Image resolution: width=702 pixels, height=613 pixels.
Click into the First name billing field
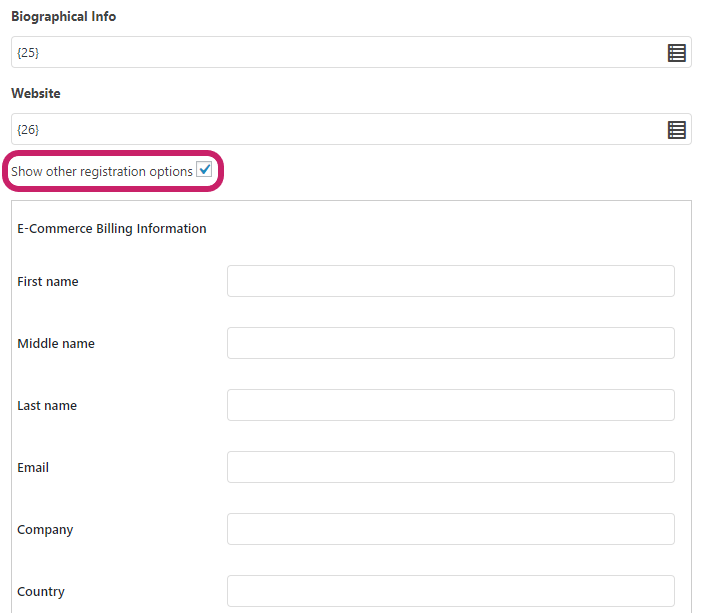[451, 281]
